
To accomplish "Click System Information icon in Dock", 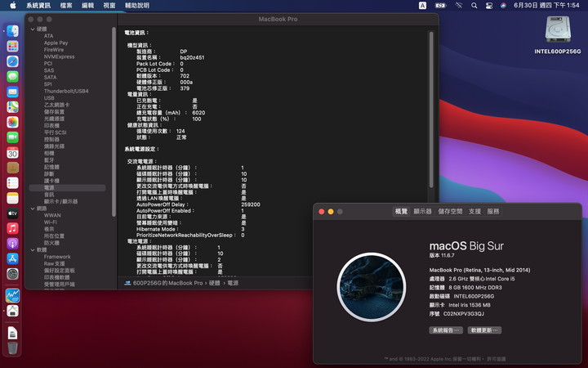I will click(x=12, y=311).
